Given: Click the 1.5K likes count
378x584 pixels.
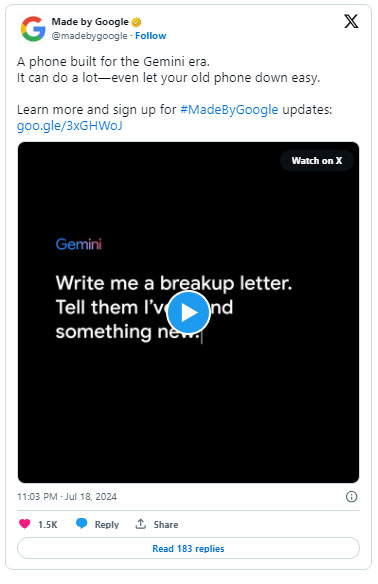Looking at the screenshot, I should [48, 524].
